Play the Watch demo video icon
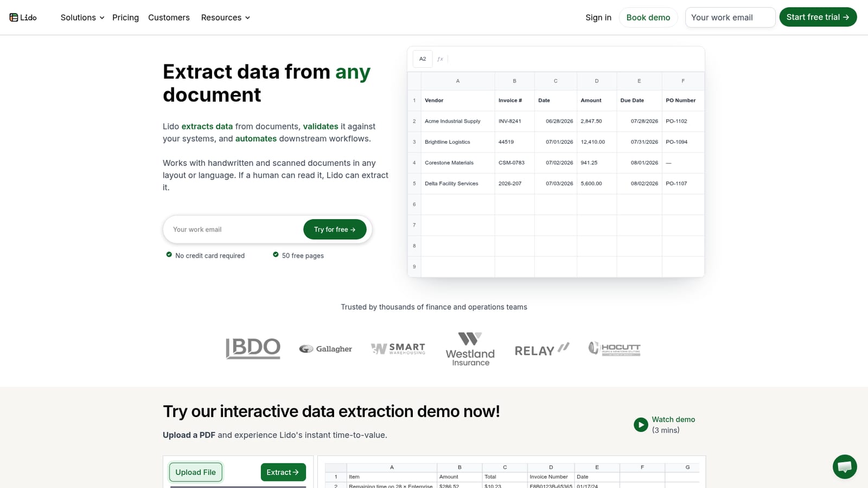The height and width of the screenshot is (488, 868). [x=641, y=425]
